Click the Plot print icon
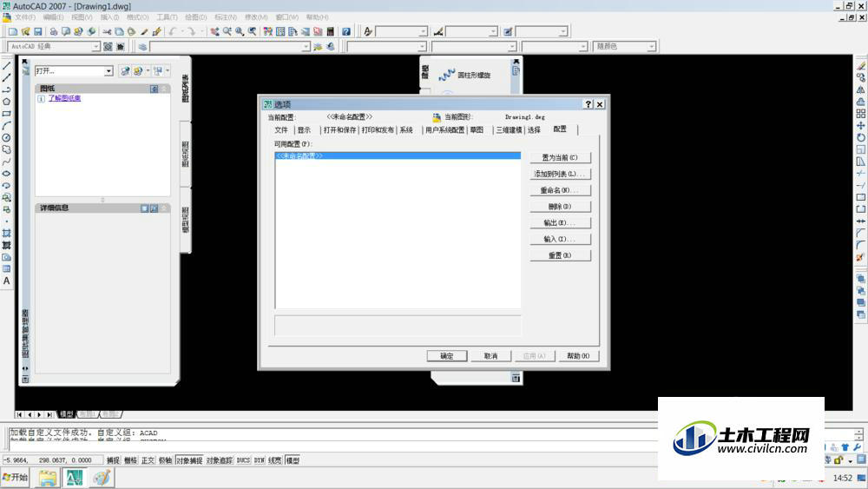 53,31
